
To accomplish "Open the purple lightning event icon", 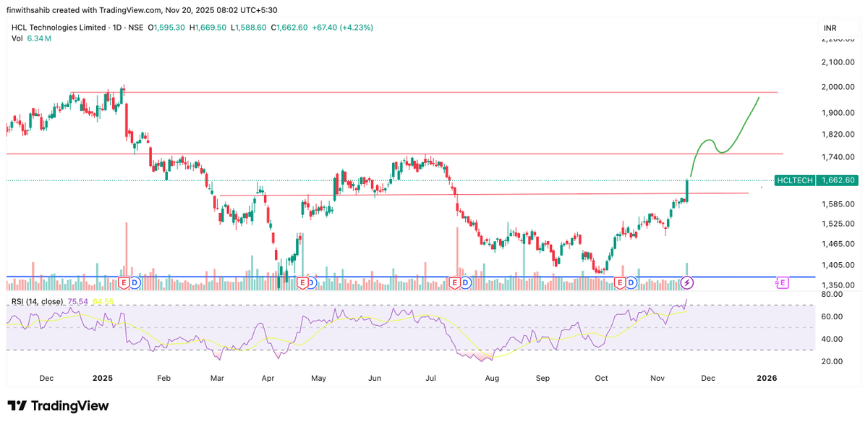I will click(x=688, y=282).
